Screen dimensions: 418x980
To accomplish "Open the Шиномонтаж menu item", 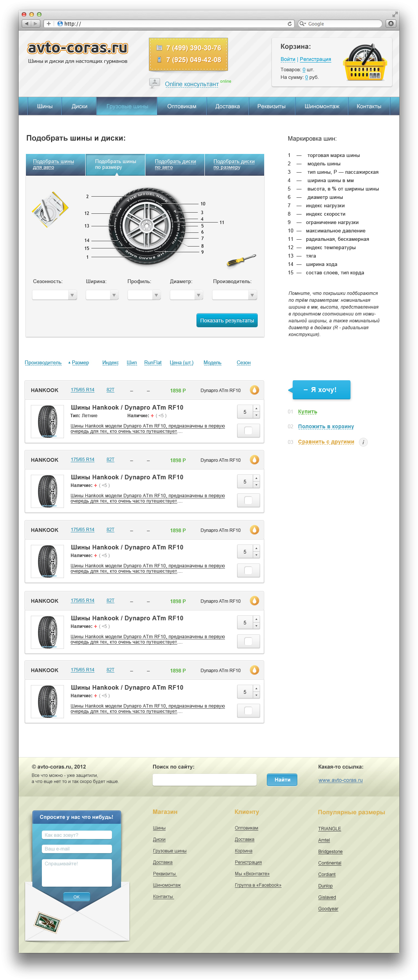I will (x=322, y=106).
